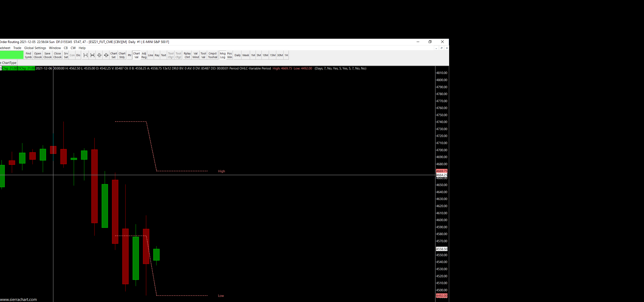Toggle the Pos Win window
This screenshot has height=302, width=644.
point(230,55)
